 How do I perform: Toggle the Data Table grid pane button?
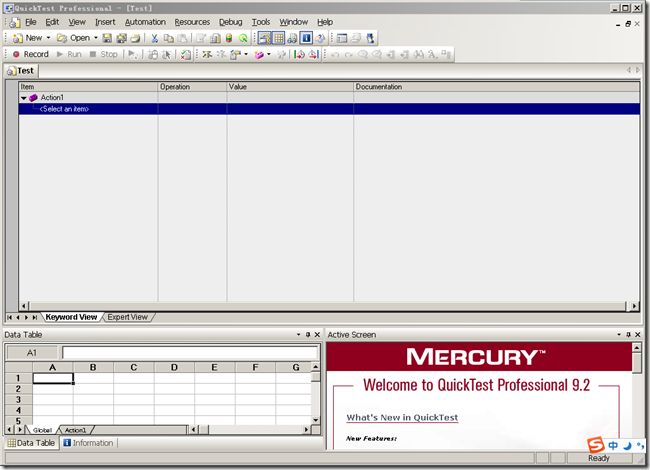coord(279,38)
